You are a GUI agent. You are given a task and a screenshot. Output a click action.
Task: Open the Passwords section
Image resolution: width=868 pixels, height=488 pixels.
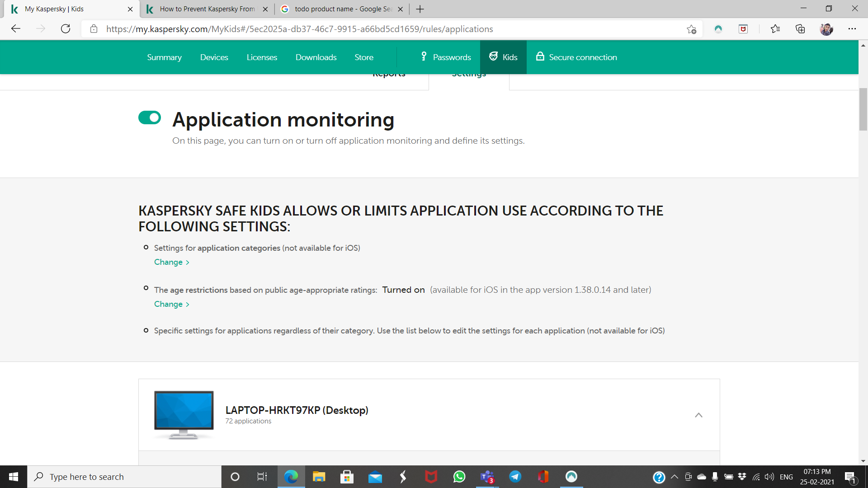click(446, 57)
